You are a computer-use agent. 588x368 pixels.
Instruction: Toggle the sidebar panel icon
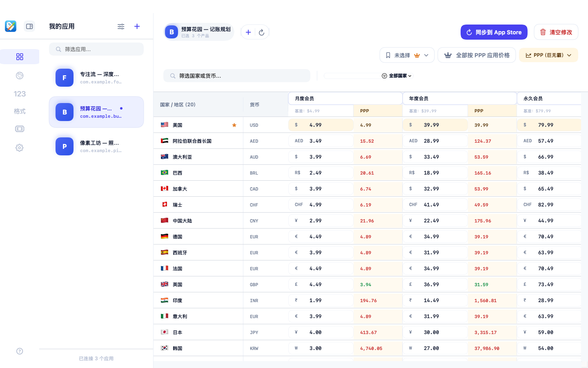click(x=29, y=26)
